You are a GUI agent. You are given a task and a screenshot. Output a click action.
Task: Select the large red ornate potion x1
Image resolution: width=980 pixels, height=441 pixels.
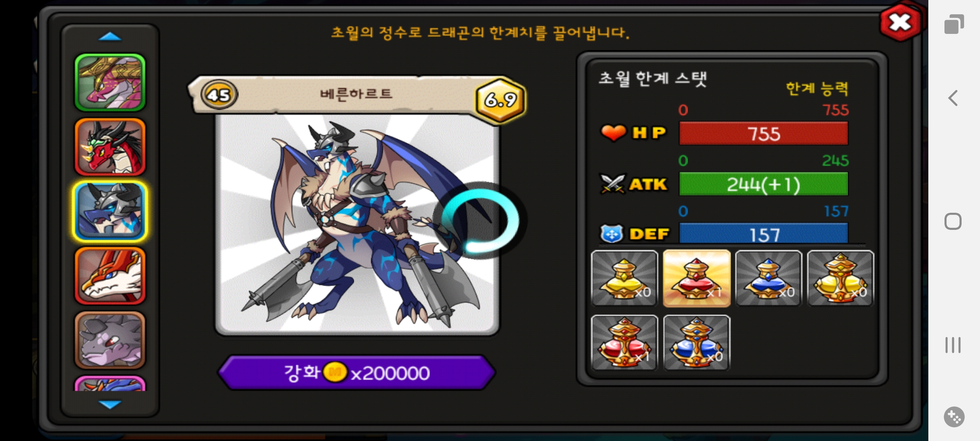pyautogui.click(x=624, y=343)
